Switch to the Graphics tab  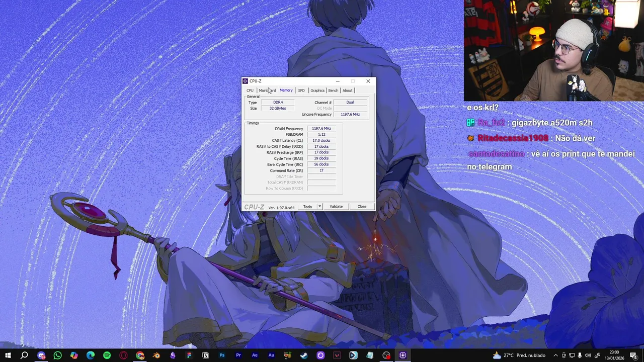click(317, 90)
